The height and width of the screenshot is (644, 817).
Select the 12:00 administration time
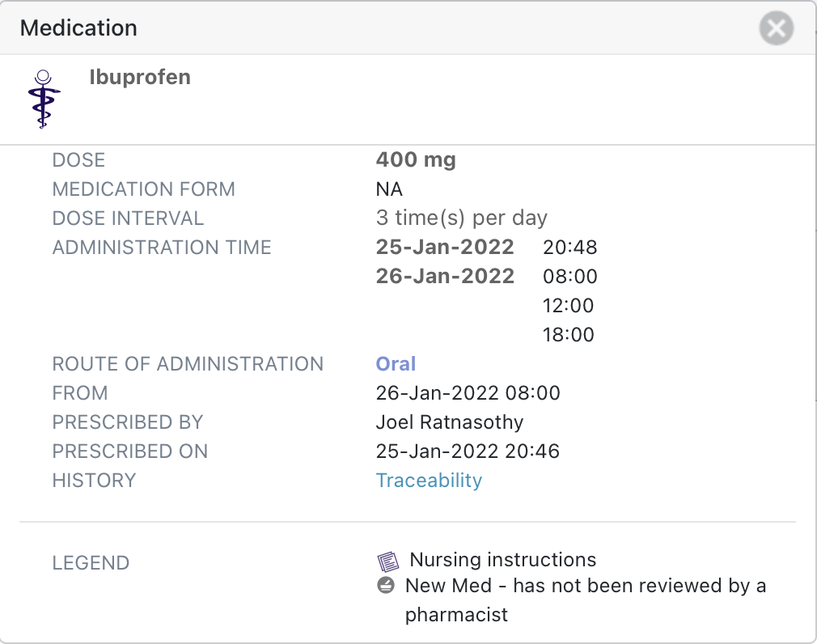click(569, 306)
